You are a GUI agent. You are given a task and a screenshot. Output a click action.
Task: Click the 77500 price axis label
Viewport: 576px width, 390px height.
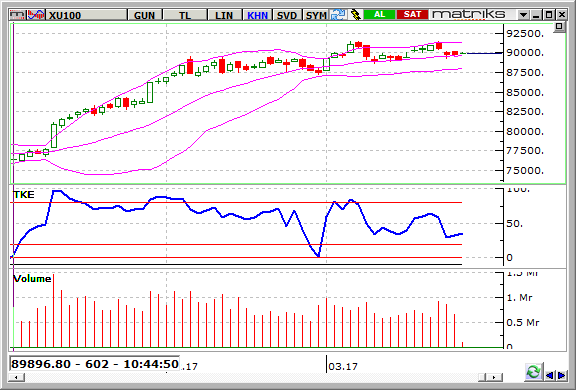click(525, 151)
